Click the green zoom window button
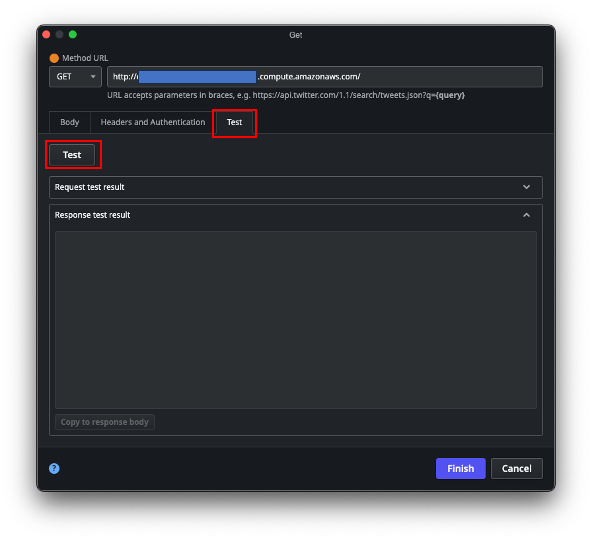The image size is (592, 540). (x=73, y=35)
